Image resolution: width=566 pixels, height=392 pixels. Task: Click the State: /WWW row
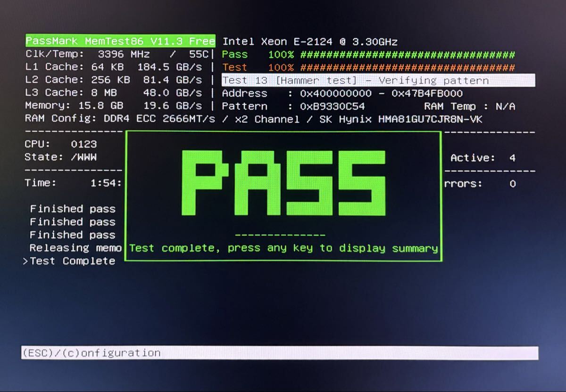coord(61,157)
